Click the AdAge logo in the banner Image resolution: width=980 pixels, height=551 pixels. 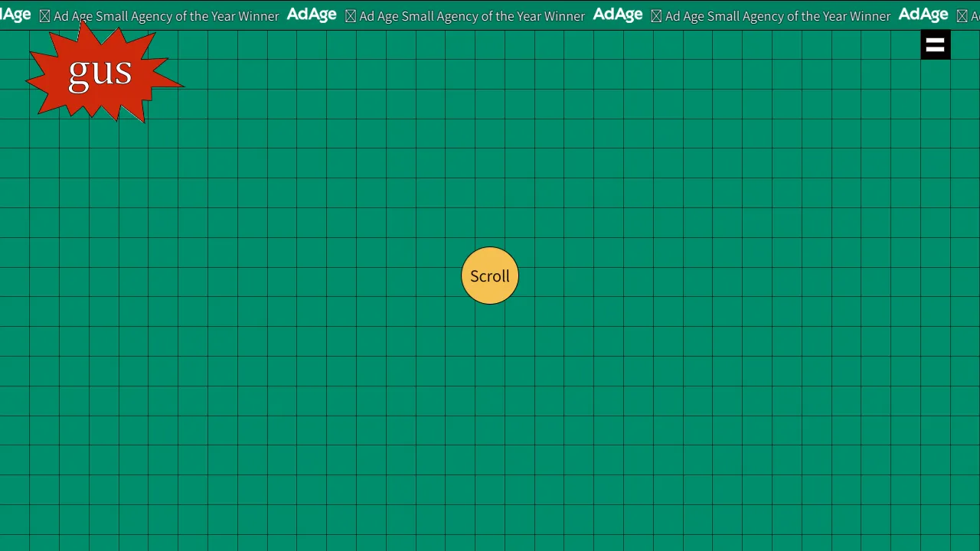[311, 15]
